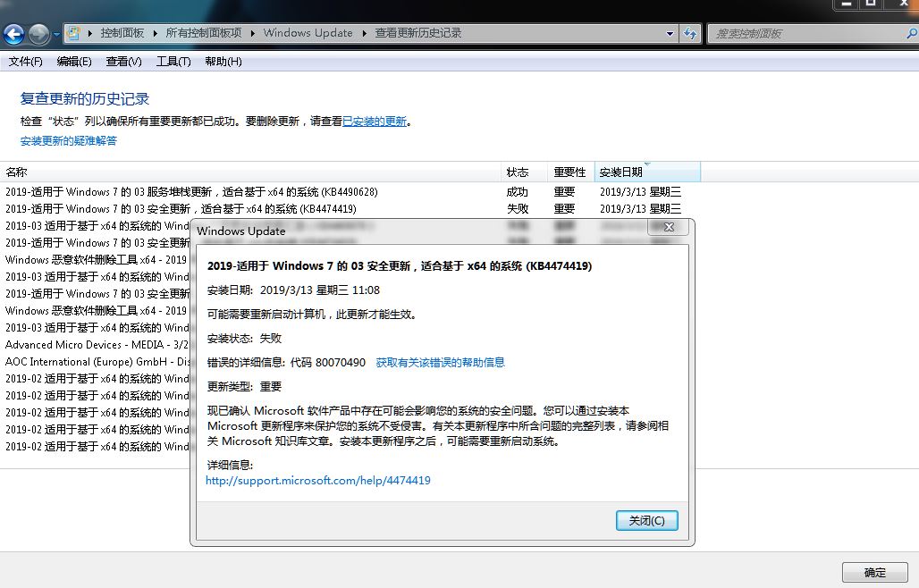Select 控制面板 breadcrumb segment

click(x=122, y=33)
